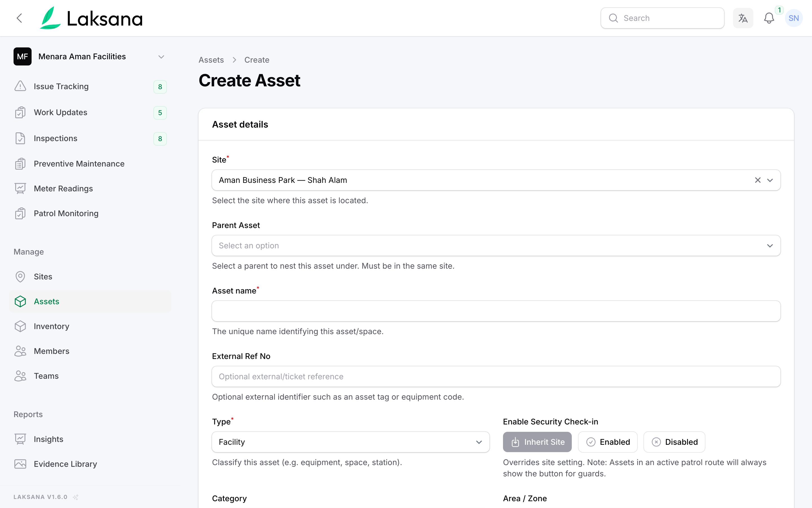Screen dimensions: 812x508
Task: Click the Inventory box icon
Action: click(20, 326)
